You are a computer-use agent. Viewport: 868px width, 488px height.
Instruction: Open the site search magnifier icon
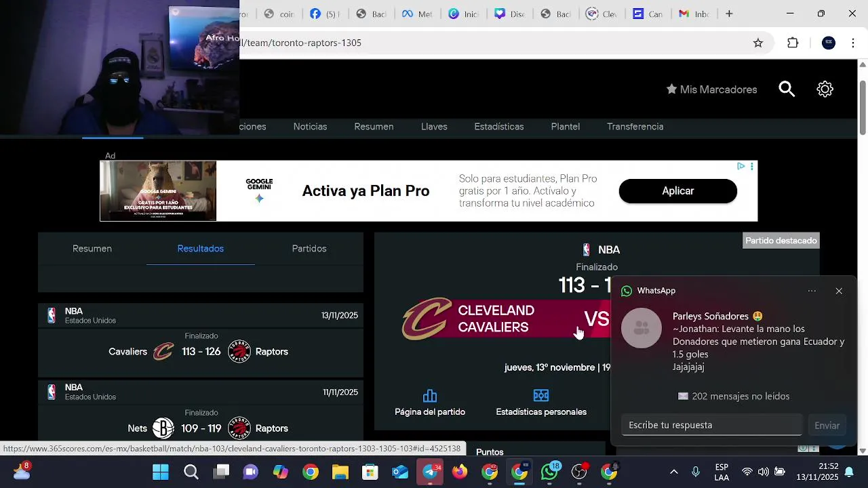click(787, 89)
